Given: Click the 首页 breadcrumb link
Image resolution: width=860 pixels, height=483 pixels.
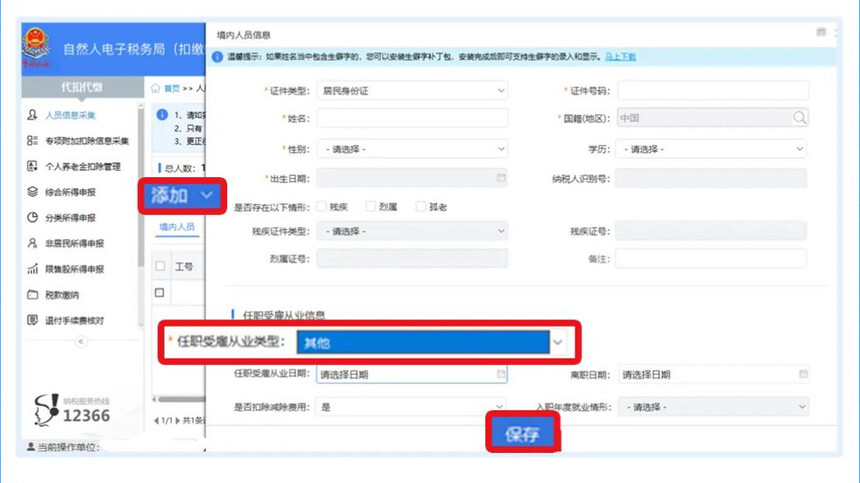Looking at the screenshot, I should coord(172,88).
